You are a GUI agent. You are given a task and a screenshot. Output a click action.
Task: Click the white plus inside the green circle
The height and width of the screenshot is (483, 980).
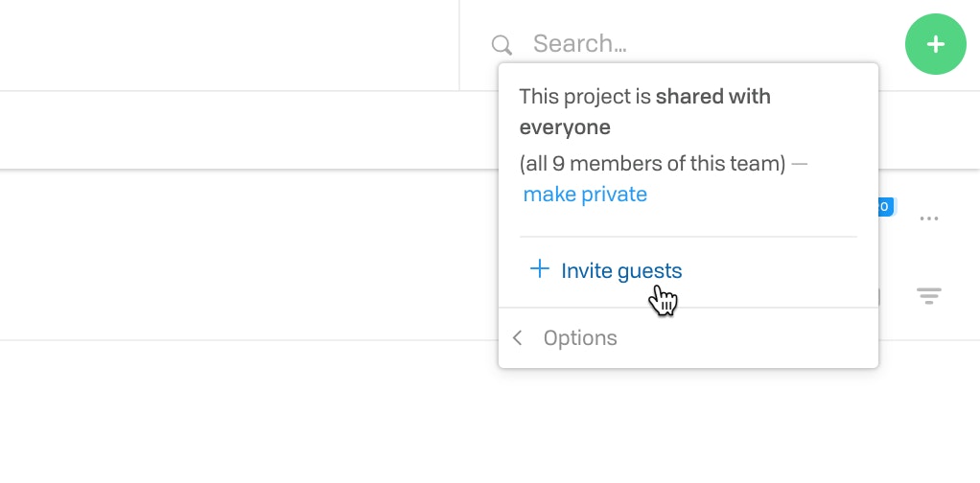click(x=936, y=44)
